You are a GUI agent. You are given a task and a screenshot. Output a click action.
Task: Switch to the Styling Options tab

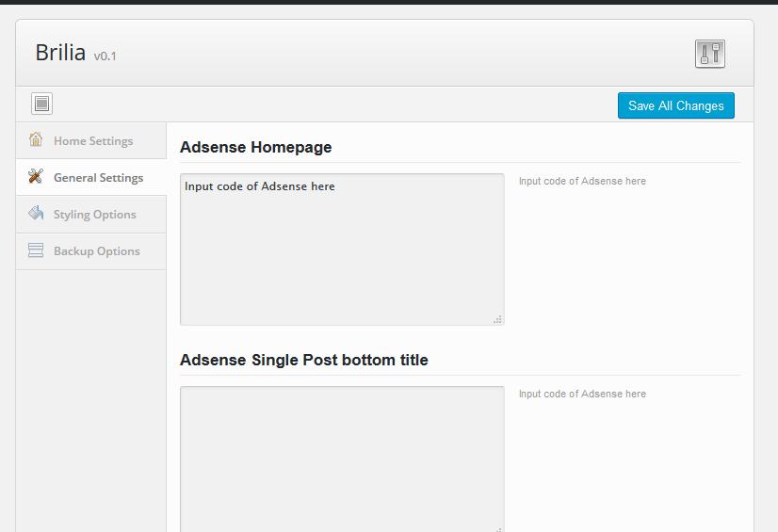94,215
